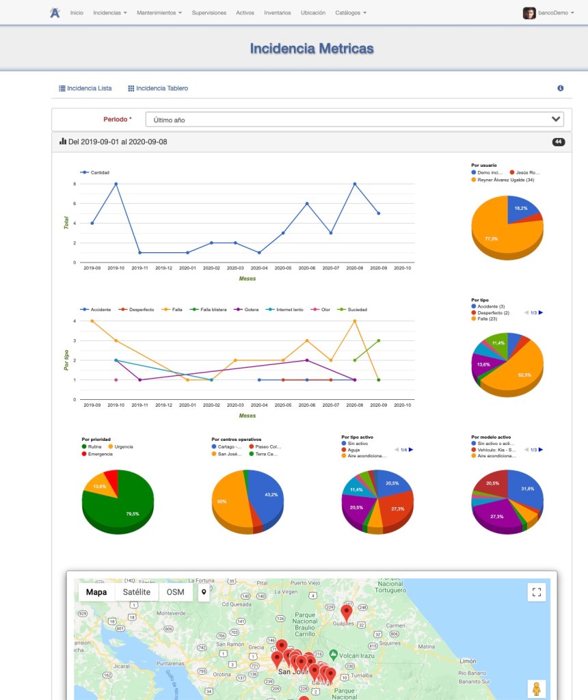The width and height of the screenshot is (588, 700).
Task: Click the blue info icon
Action: [x=561, y=88]
